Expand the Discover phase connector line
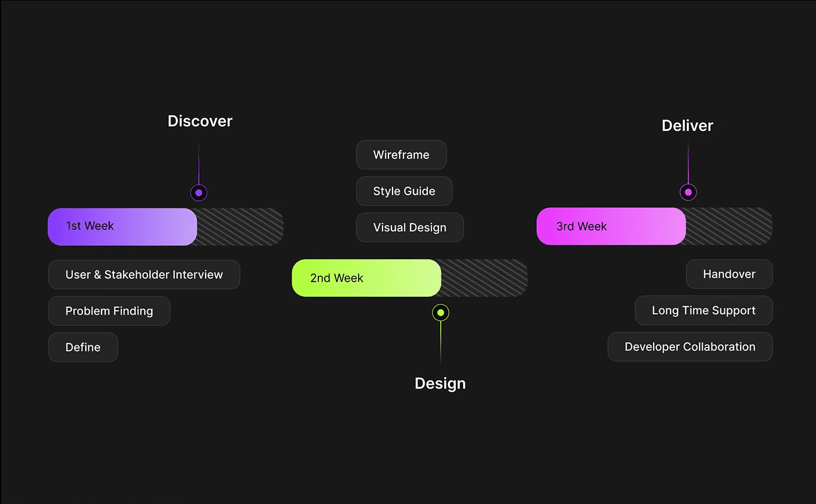 click(x=199, y=164)
